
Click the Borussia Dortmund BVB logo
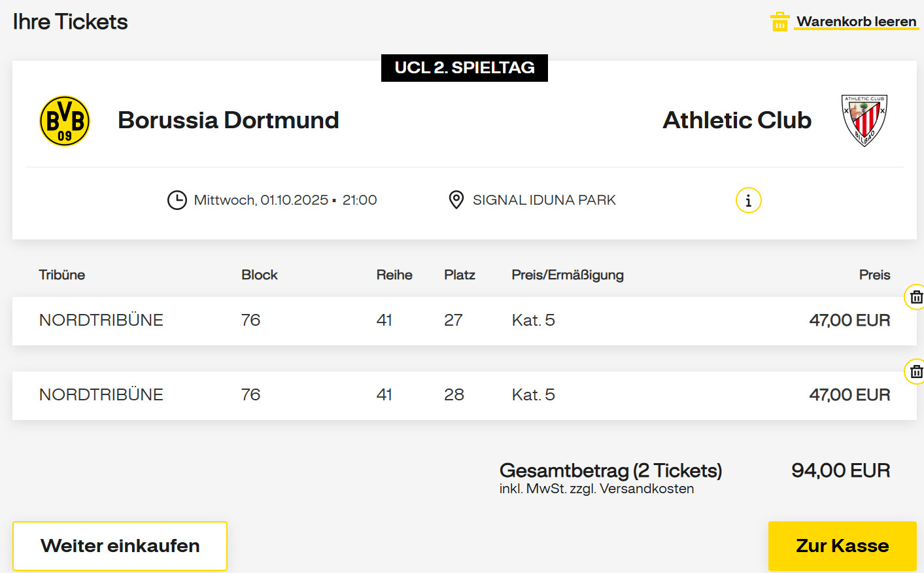click(65, 121)
